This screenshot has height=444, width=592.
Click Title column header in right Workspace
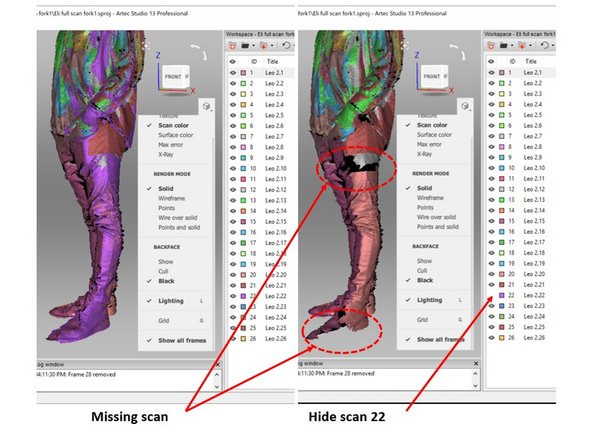pos(530,61)
